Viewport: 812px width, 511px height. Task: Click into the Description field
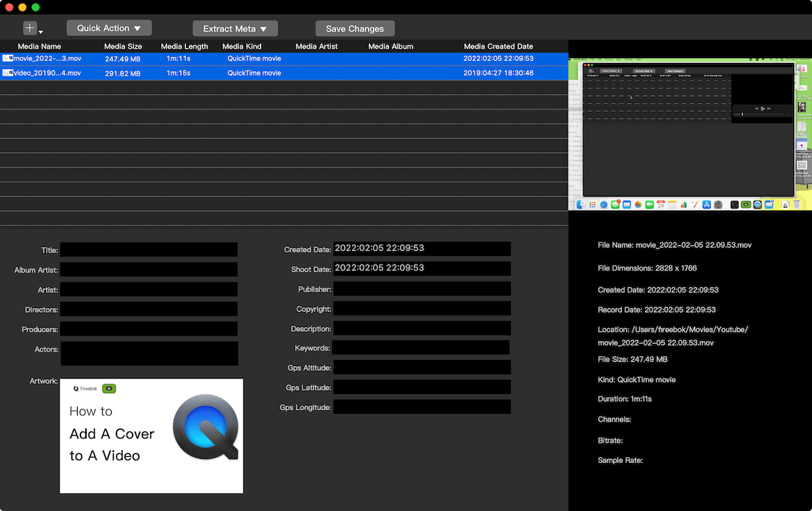pyautogui.click(x=422, y=328)
